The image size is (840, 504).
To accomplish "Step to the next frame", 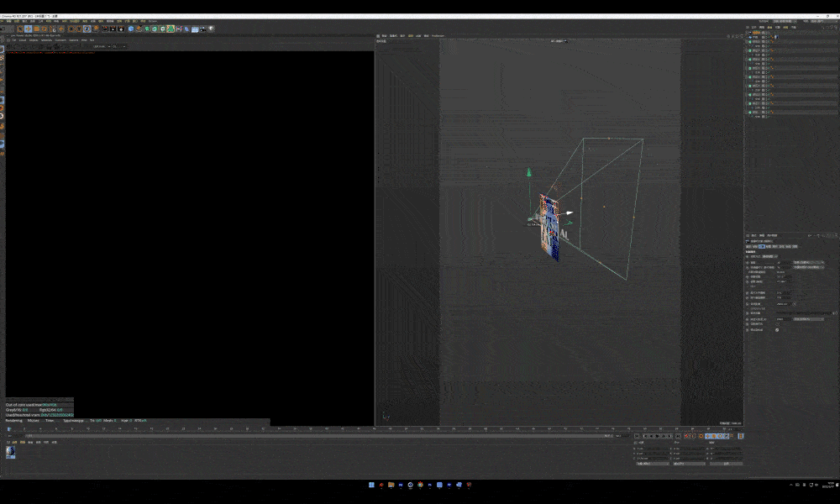I will (x=664, y=436).
